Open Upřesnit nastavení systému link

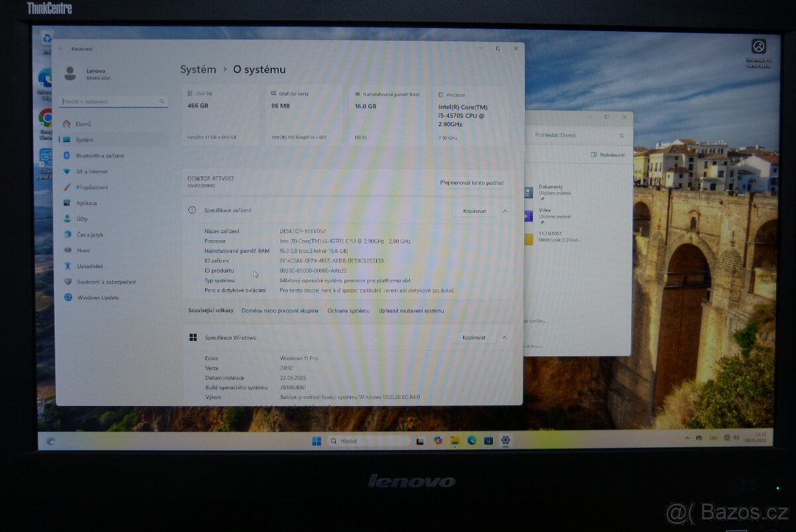(411, 310)
